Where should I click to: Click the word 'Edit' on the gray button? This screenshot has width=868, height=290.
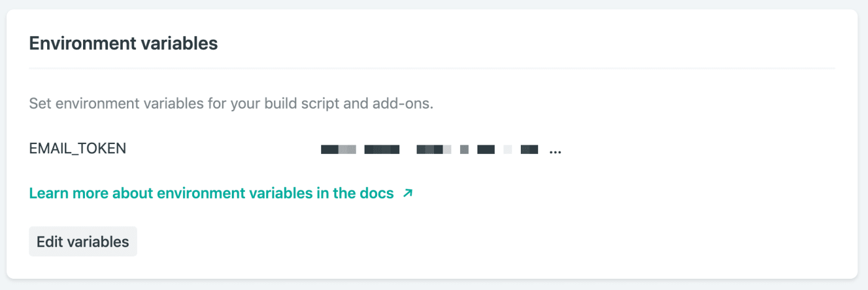point(50,242)
